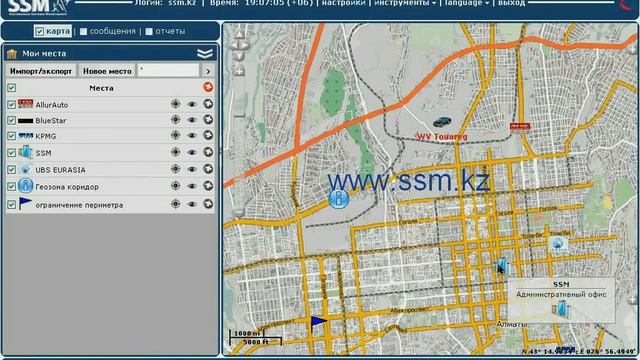Viewport: 640px width, 360px height.
Task: Uncheck the Геозона коридор checkbox
Action: coord(11,187)
